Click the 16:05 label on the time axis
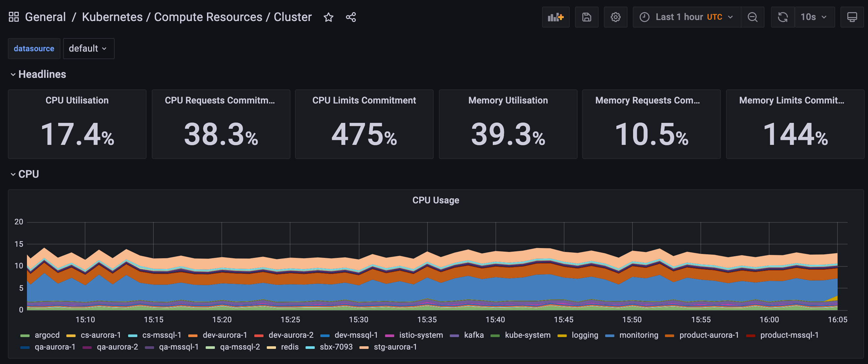Viewport: 868px width, 364px height. 838,320
